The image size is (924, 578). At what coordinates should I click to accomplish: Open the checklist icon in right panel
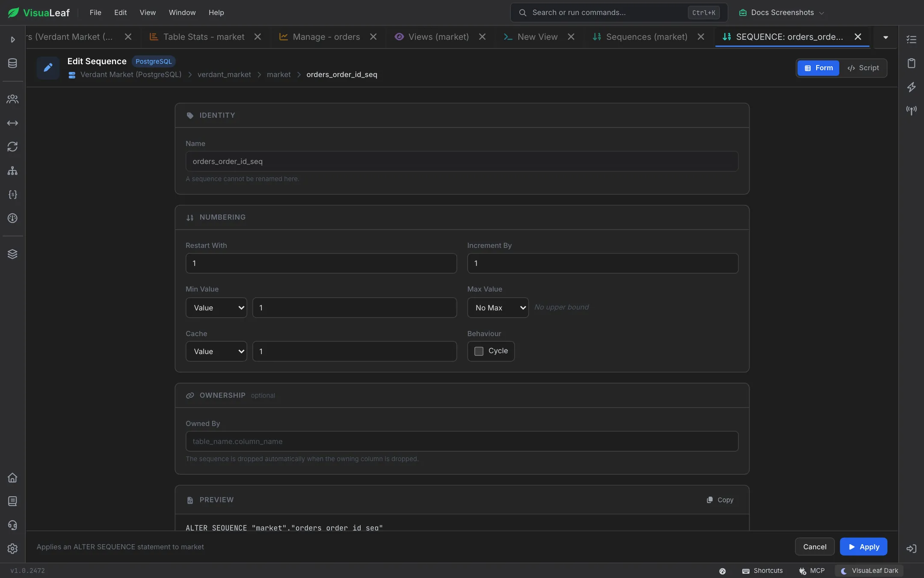pyautogui.click(x=911, y=39)
